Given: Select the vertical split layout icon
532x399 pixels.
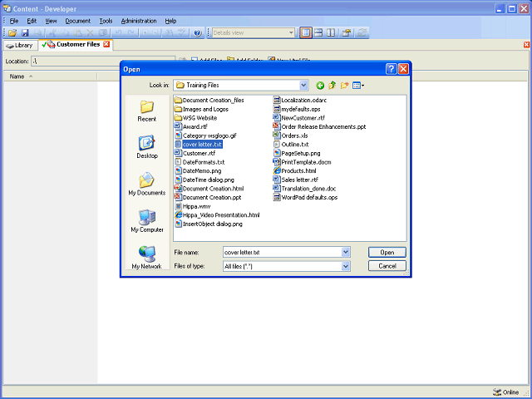Looking at the screenshot, I should 331,32.
